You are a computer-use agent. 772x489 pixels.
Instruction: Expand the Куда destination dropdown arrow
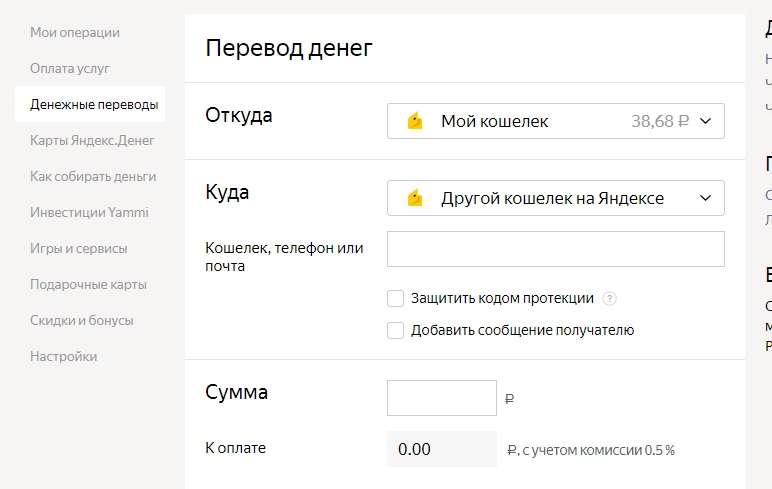[x=705, y=198]
